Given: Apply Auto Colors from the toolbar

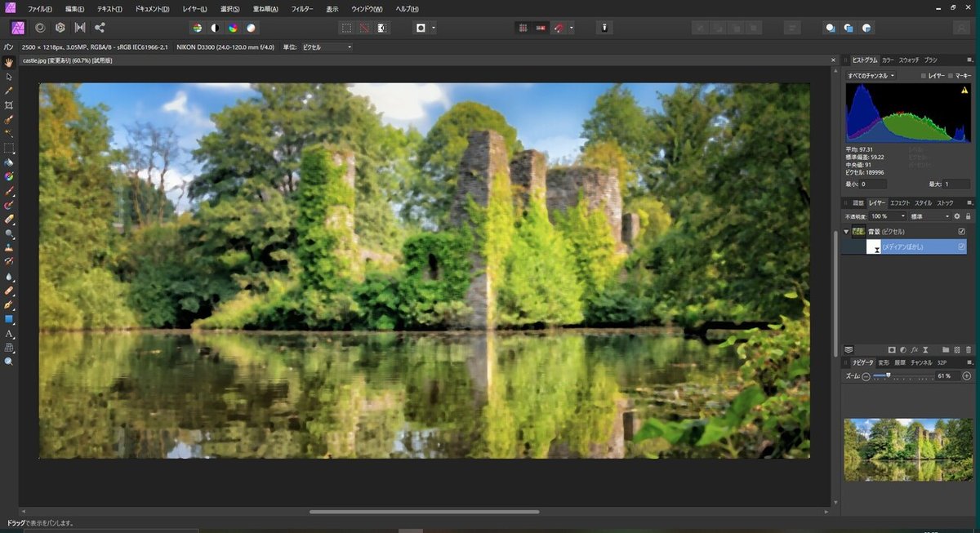Looking at the screenshot, I should (233, 27).
